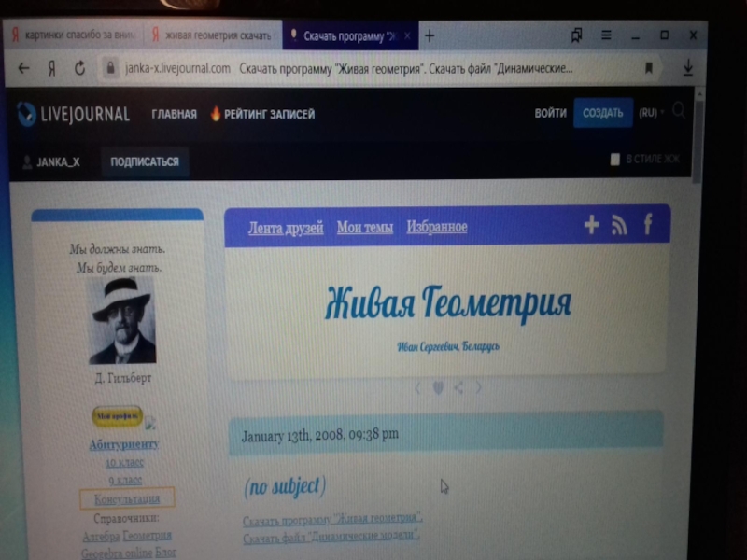Click the heart favorite icon
747x560 pixels.
pos(438,388)
